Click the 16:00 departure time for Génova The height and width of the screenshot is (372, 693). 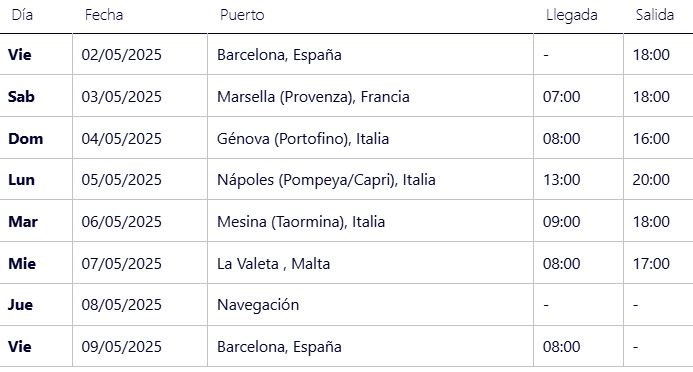point(651,139)
